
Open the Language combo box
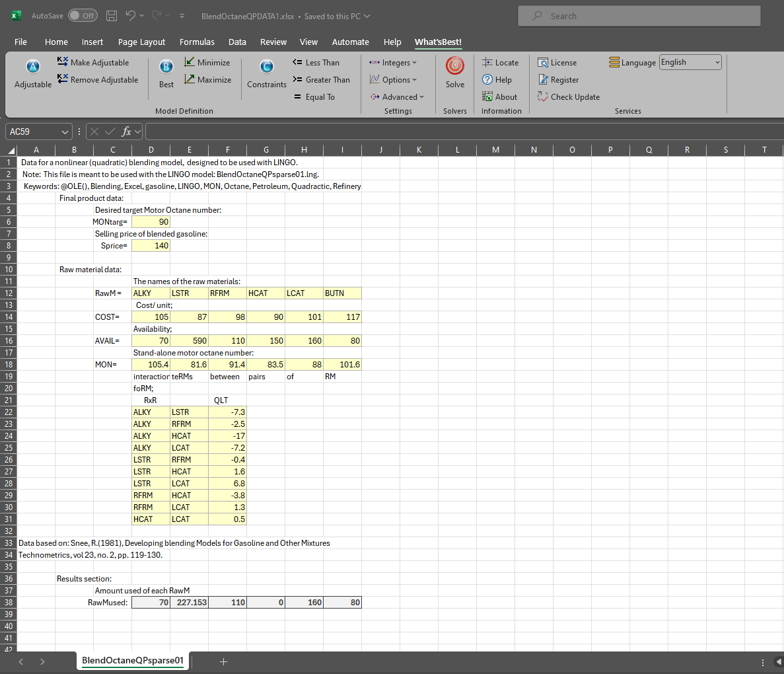point(690,62)
